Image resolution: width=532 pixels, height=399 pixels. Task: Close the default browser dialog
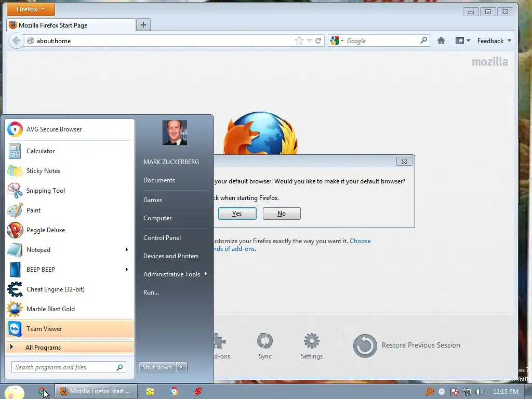[404, 162]
